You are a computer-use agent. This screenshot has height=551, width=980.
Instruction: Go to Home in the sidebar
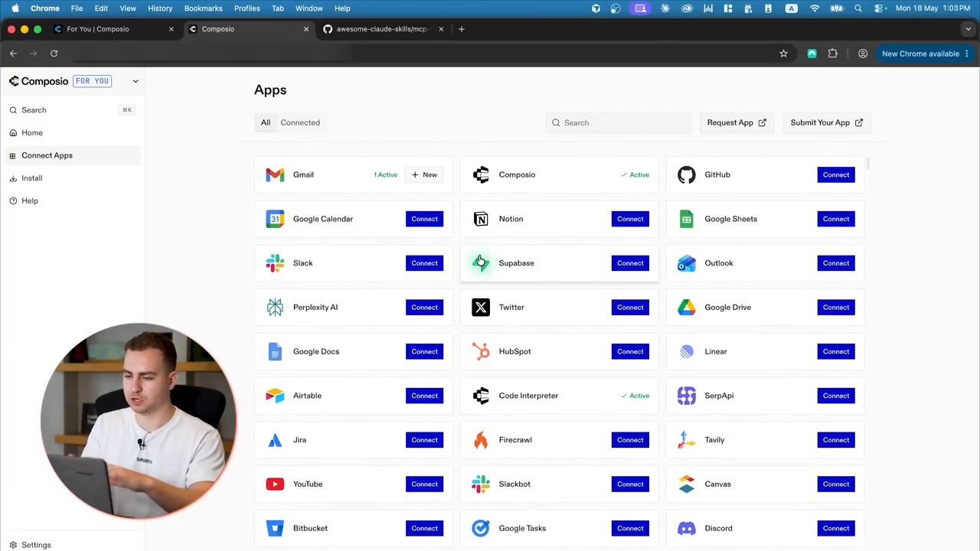coord(73,132)
